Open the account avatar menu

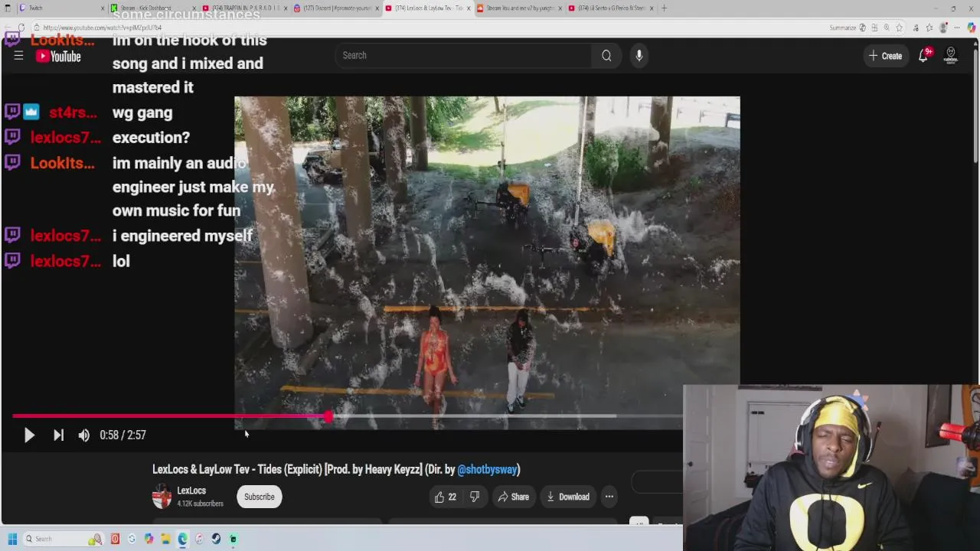click(951, 55)
